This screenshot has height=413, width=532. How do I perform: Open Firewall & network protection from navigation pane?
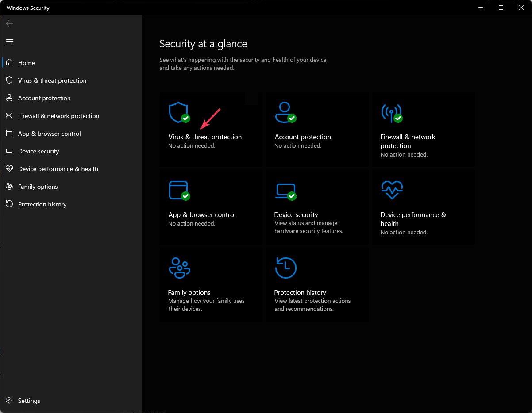pos(58,115)
